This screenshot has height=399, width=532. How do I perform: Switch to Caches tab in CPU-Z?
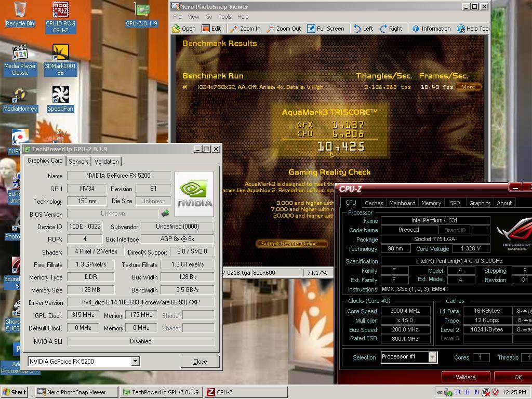click(x=374, y=203)
